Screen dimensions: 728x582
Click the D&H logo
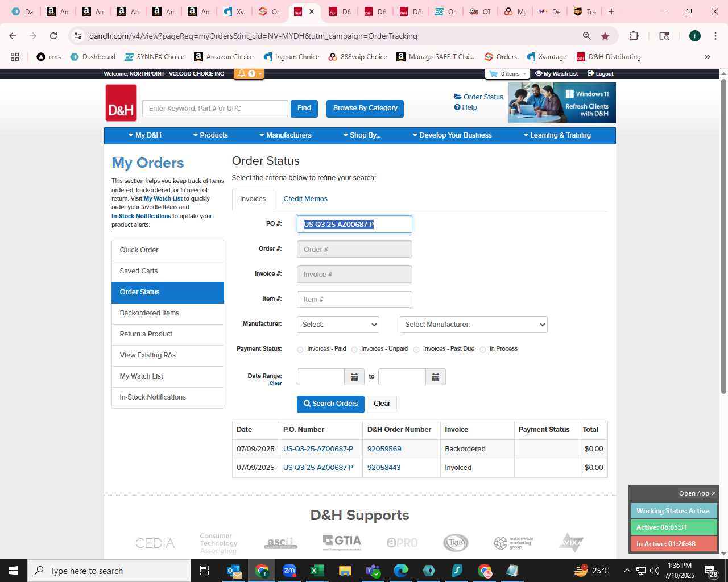(121, 103)
